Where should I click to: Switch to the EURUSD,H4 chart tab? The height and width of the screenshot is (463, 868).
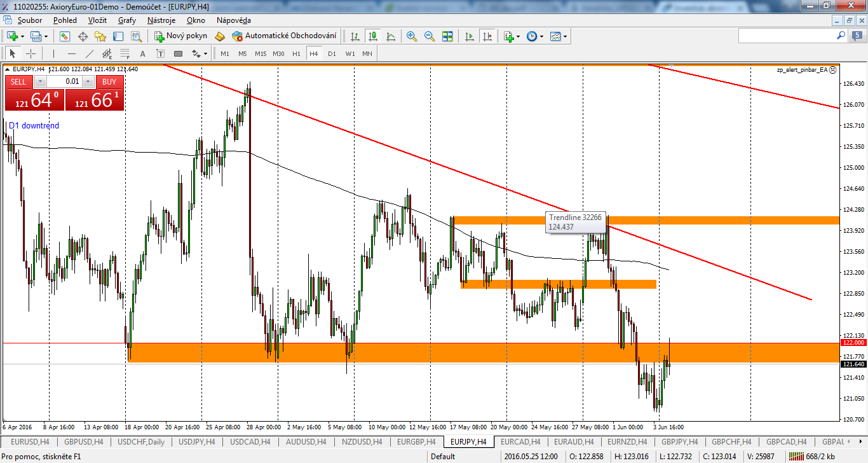30,441
